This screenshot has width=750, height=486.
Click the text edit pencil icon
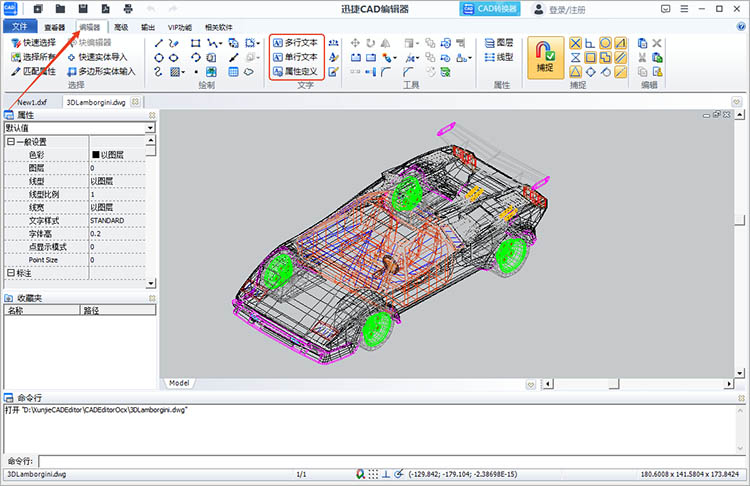[x=333, y=72]
